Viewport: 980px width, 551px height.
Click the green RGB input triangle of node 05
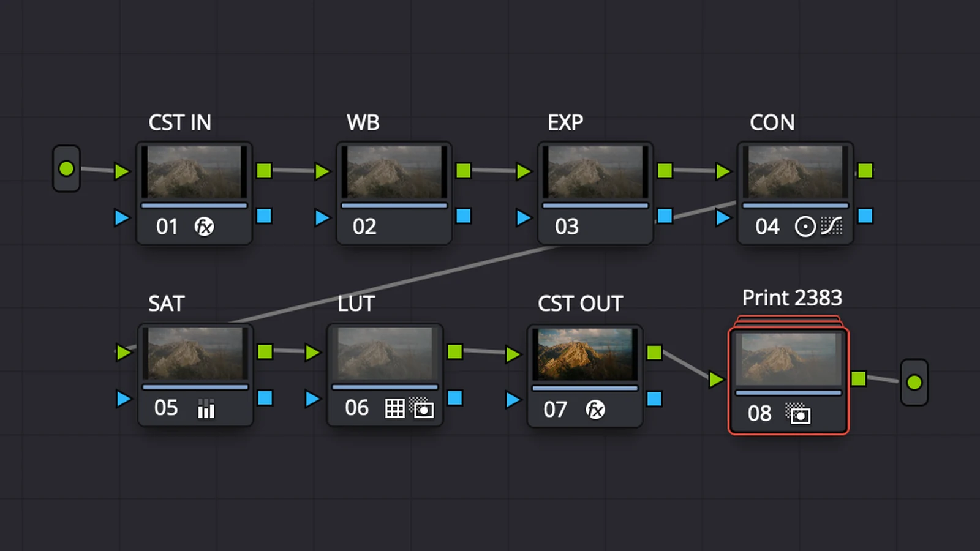(x=124, y=353)
